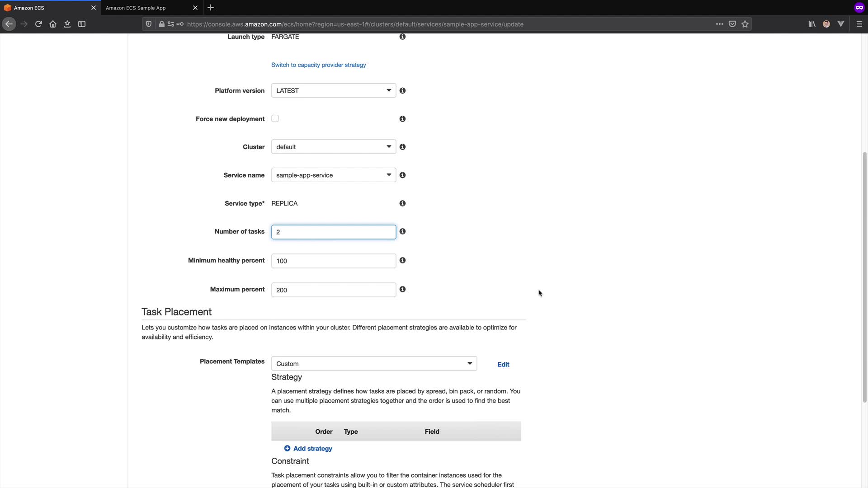This screenshot has height=488, width=868.
Task: Click the Minimum healthy percent field
Action: click(x=333, y=261)
